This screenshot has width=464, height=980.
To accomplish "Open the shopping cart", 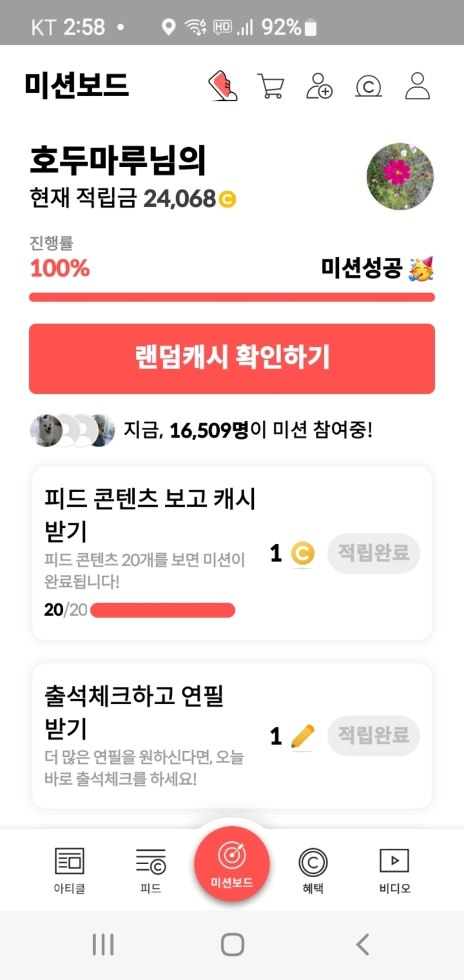I will (271, 86).
